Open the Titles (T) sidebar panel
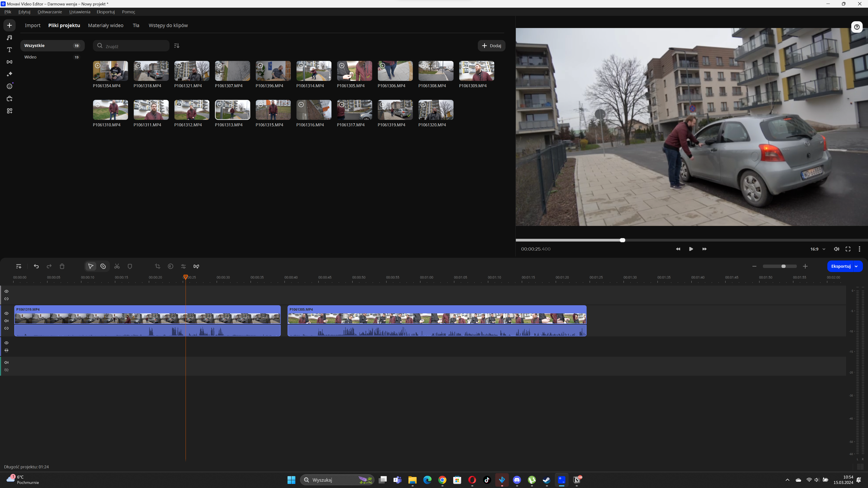Viewport: 868px width, 488px height. [9, 50]
